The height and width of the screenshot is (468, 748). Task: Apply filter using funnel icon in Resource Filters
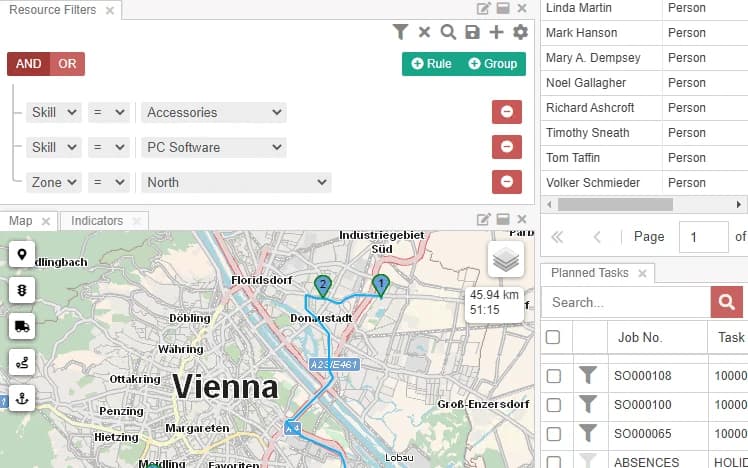point(400,32)
